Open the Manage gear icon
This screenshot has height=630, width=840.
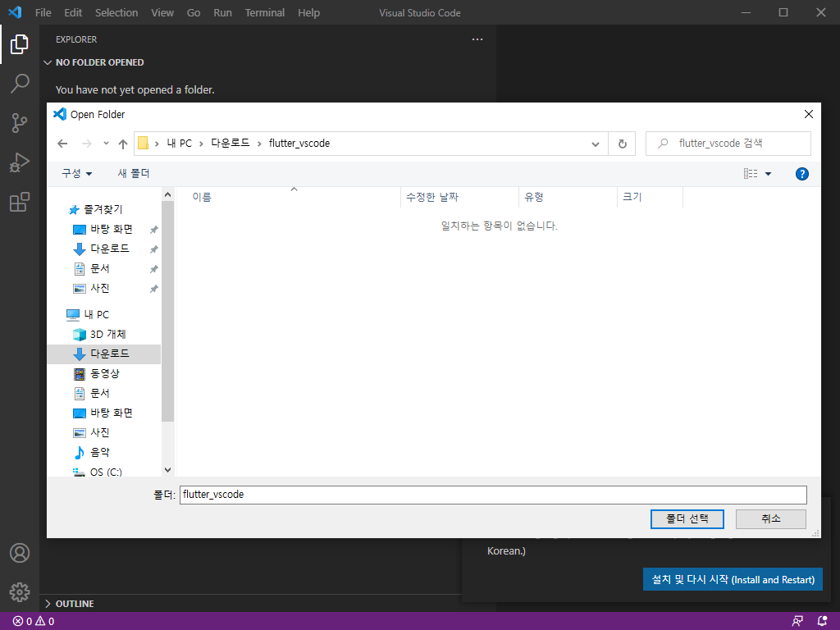pyautogui.click(x=20, y=592)
